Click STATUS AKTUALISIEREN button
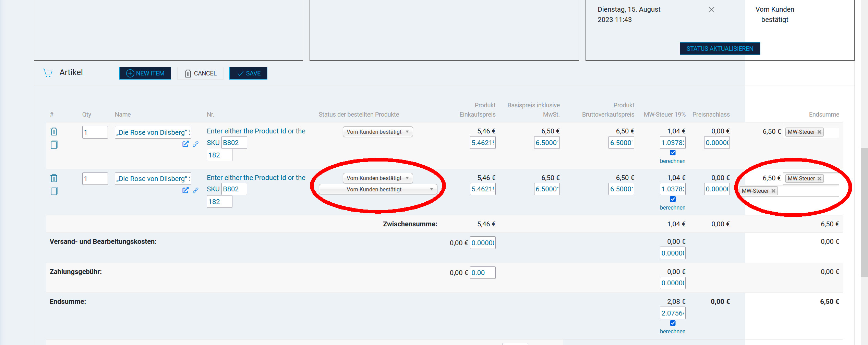The width and height of the screenshot is (868, 345). (720, 49)
